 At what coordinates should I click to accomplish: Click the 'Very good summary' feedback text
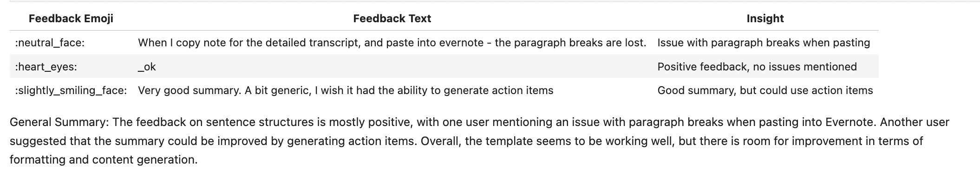tap(346, 91)
